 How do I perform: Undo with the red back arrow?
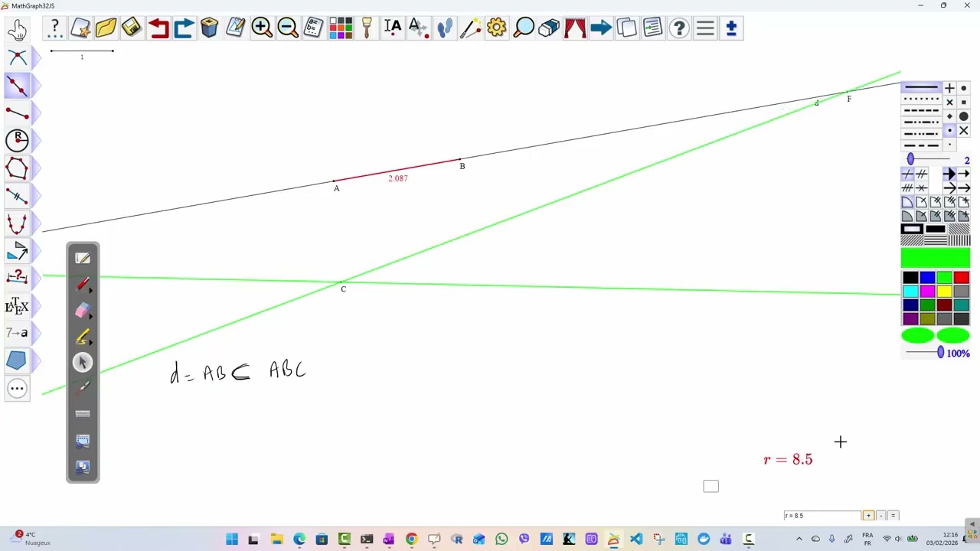click(158, 28)
